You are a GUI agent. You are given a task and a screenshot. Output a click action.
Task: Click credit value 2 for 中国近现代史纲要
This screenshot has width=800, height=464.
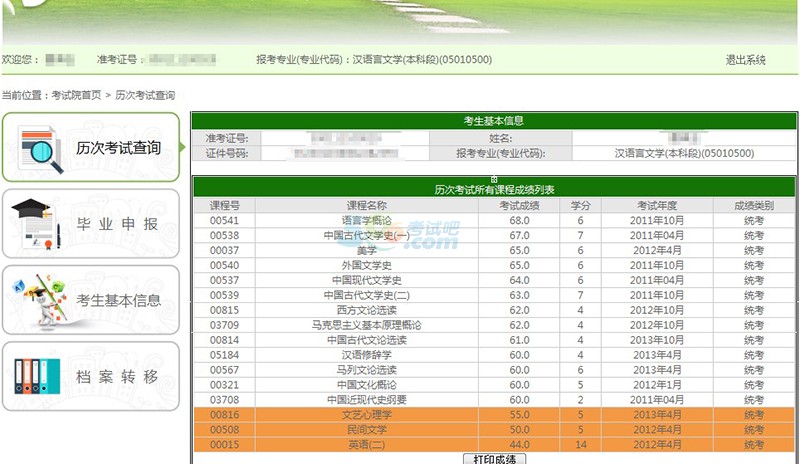581,400
